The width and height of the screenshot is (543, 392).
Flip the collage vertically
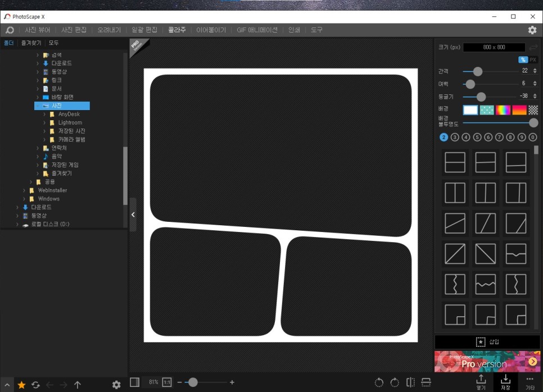pos(426,382)
